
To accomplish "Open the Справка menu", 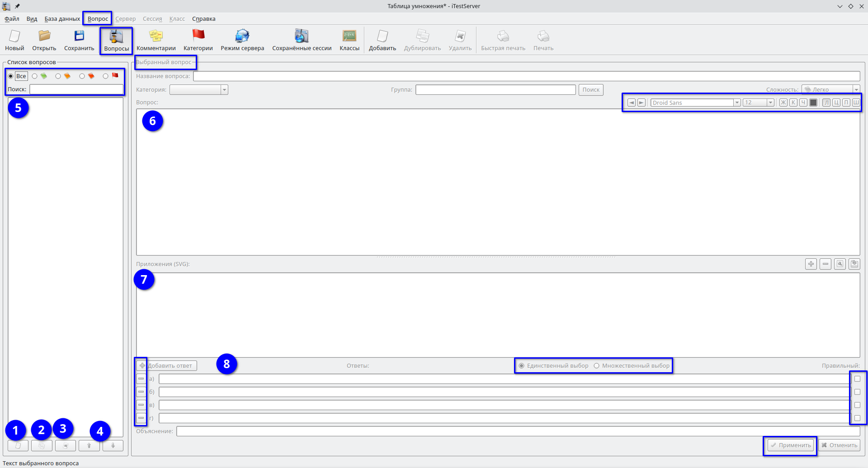I will [x=203, y=19].
